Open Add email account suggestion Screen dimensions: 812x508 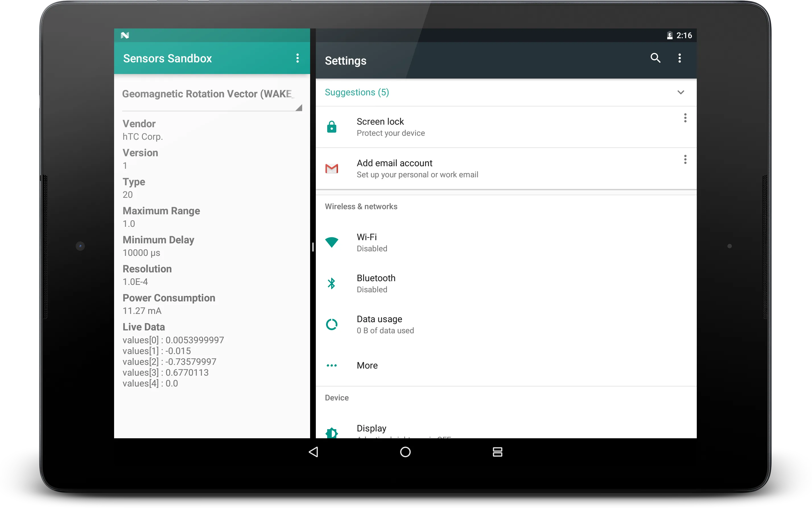pyautogui.click(x=506, y=168)
